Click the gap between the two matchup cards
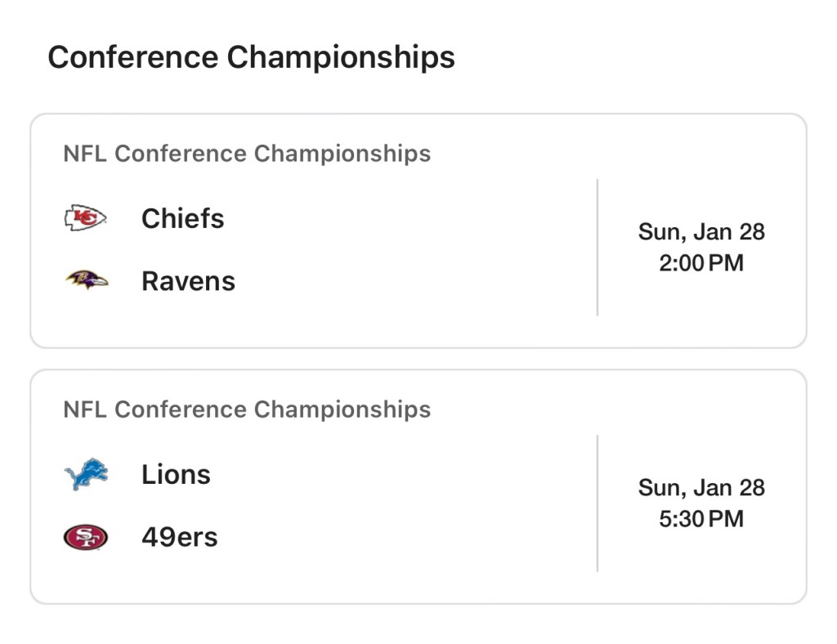Viewport: 837px width, 644px height. [418, 359]
